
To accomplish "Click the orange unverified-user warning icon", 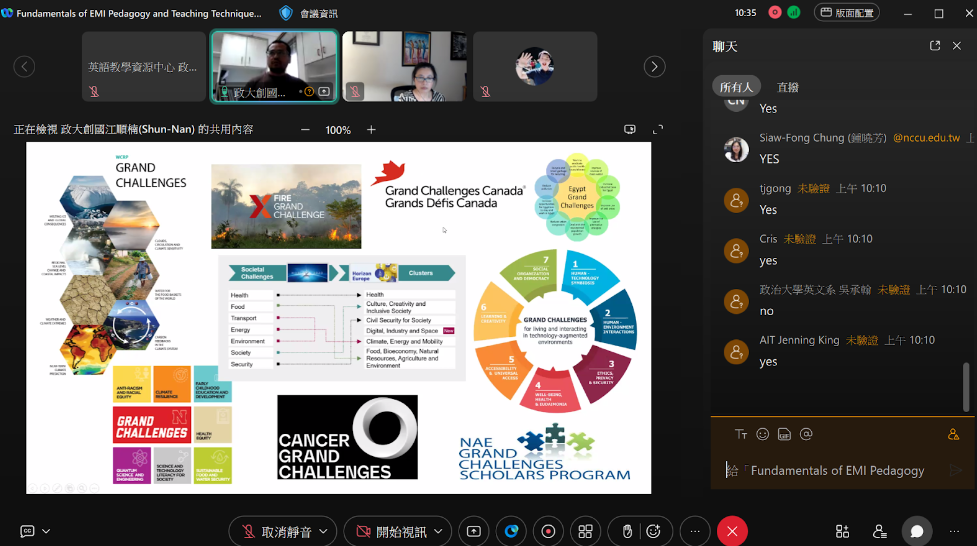I will pos(953,434).
